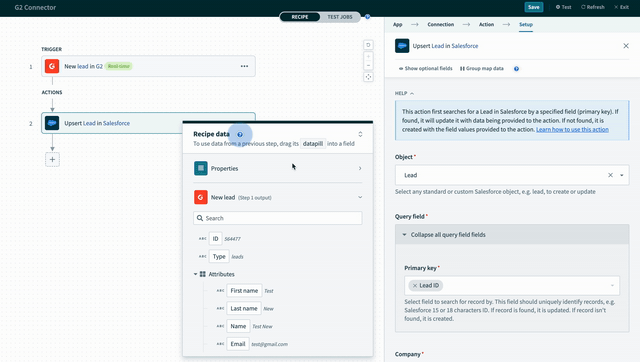
Task: Open the Learn how to use this action link
Action: tap(572, 129)
